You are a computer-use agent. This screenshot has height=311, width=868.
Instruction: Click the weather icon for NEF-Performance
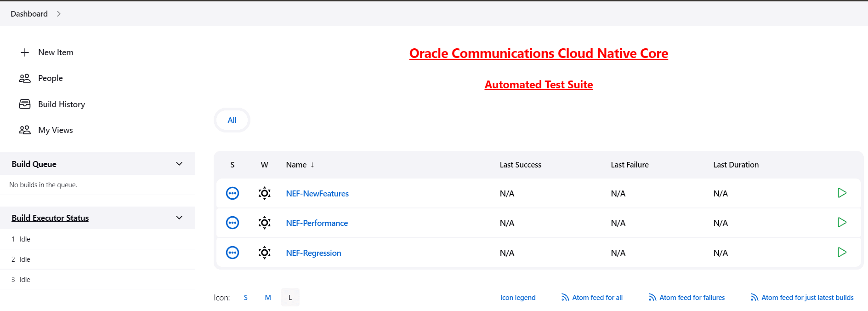[x=265, y=223]
